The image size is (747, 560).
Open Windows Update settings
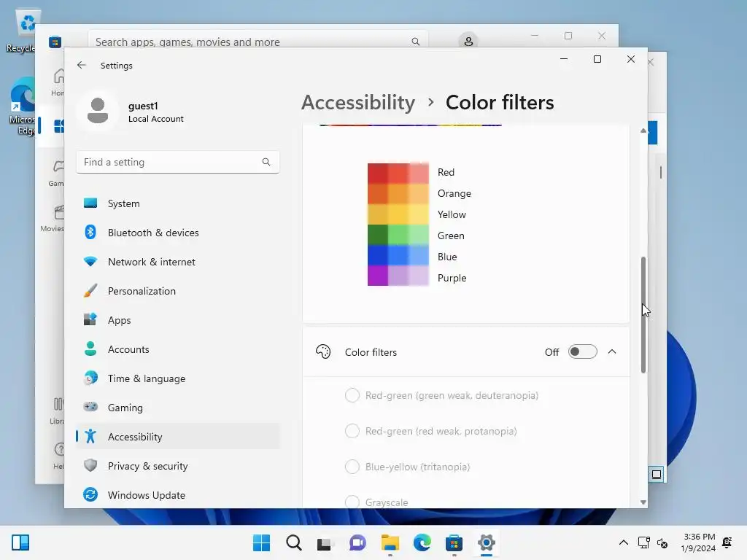[178, 495]
